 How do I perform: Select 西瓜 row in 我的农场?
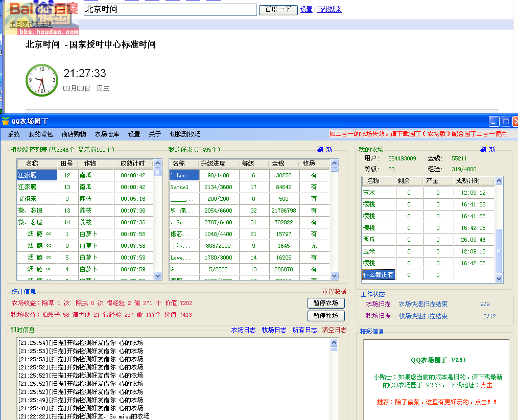tap(428, 240)
